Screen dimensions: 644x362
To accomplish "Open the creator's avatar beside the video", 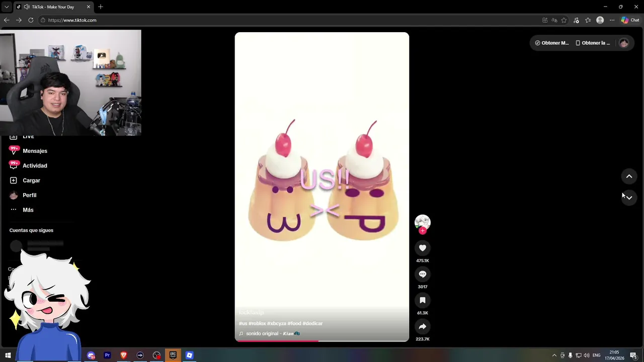I will pyautogui.click(x=423, y=222).
